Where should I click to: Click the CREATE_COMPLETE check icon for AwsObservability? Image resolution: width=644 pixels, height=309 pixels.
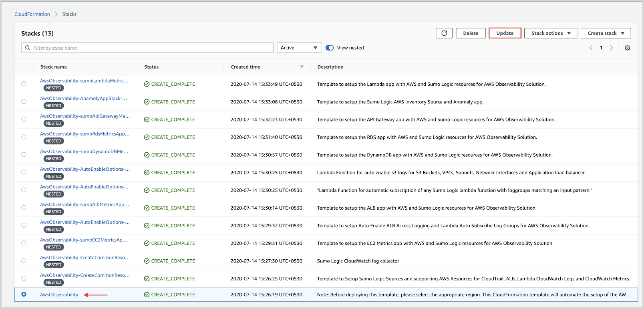147,295
